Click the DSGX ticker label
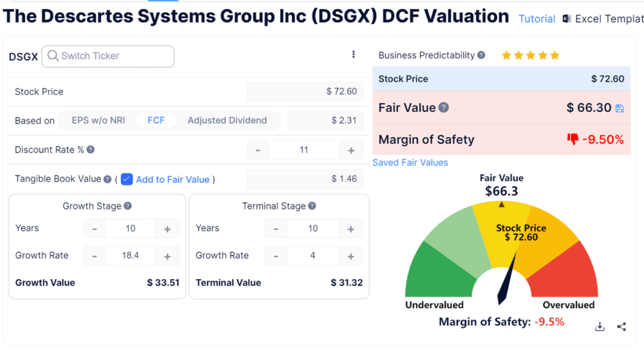644x355 pixels. point(23,57)
